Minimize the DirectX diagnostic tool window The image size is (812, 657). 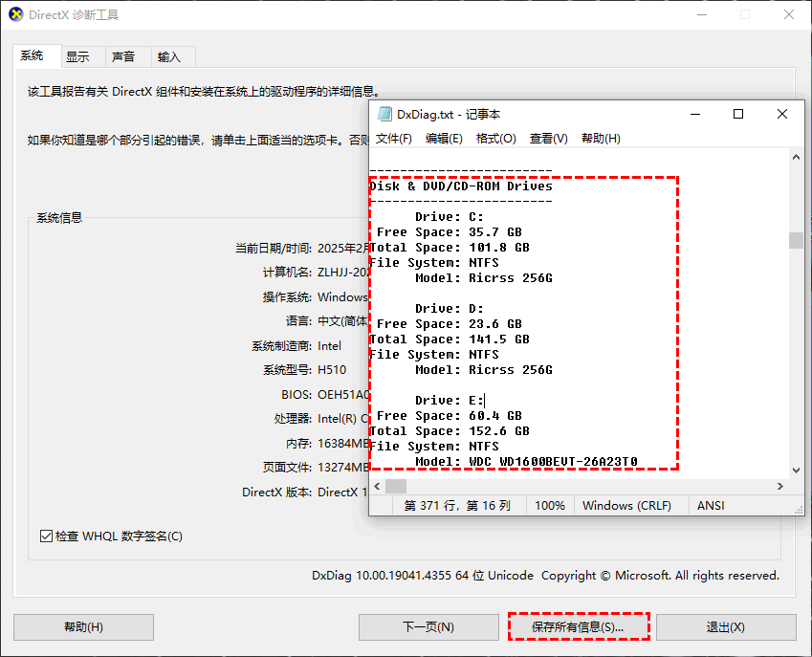[702, 14]
